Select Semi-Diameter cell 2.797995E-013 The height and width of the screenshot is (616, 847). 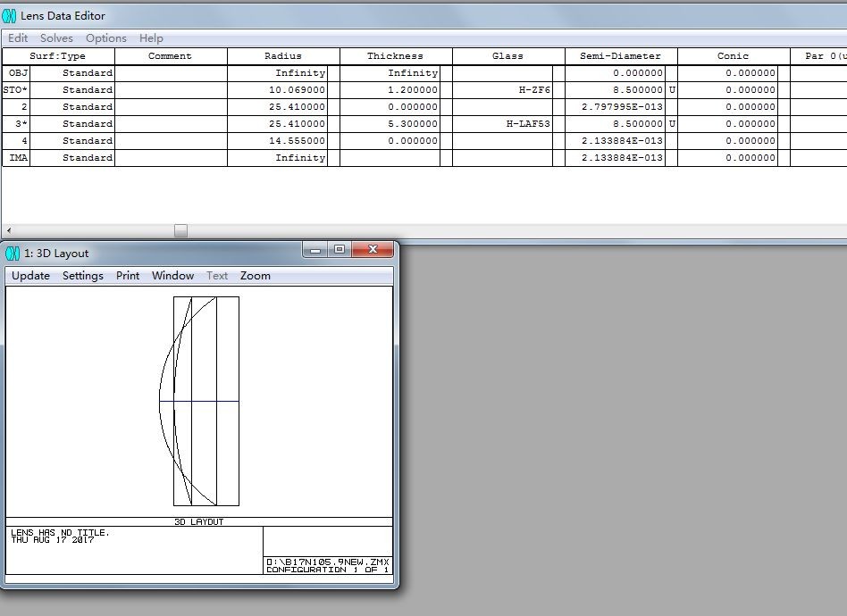(x=615, y=107)
